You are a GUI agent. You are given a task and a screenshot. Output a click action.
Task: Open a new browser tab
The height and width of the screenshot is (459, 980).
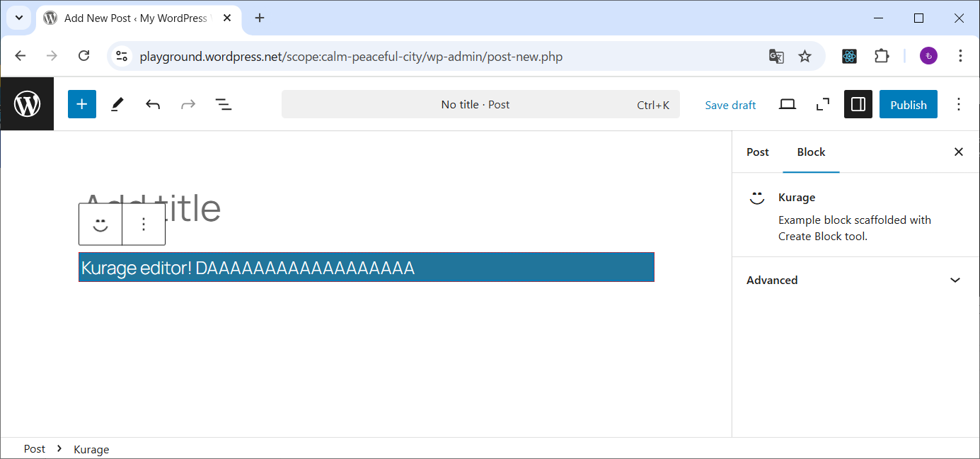click(260, 18)
